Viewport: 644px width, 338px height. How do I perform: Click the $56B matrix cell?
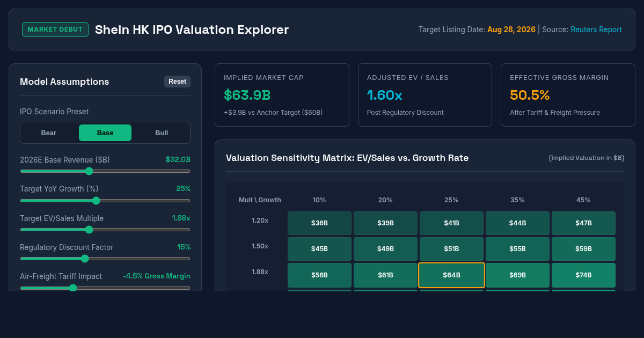coord(319,275)
